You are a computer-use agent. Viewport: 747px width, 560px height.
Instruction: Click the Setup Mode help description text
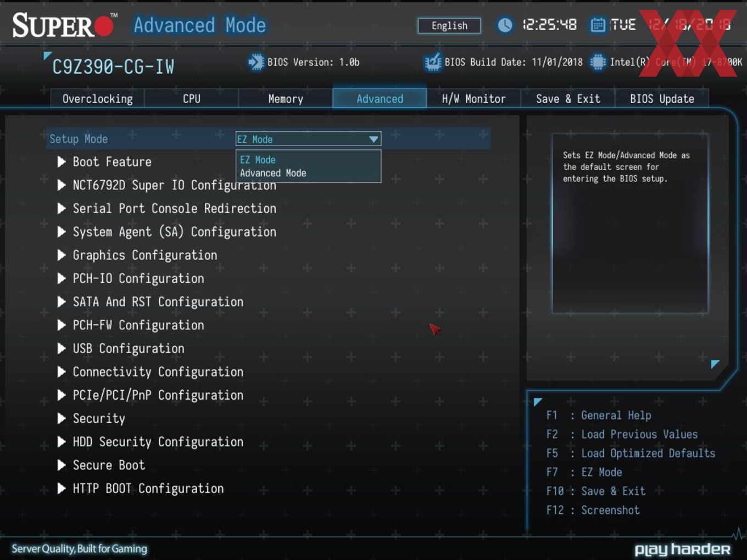(626, 167)
